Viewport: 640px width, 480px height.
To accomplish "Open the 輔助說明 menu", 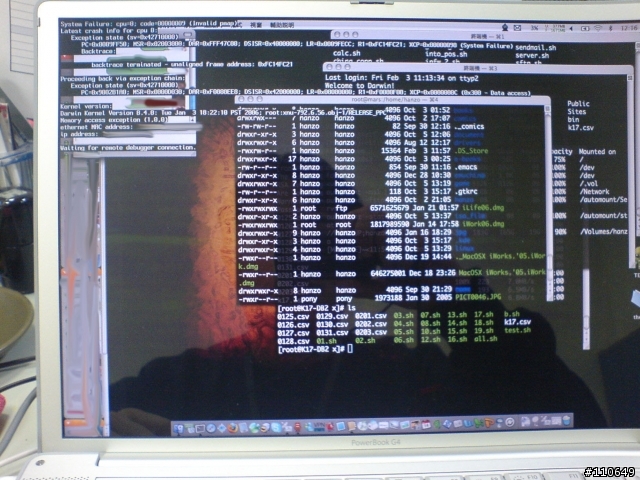I will (282, 25).
